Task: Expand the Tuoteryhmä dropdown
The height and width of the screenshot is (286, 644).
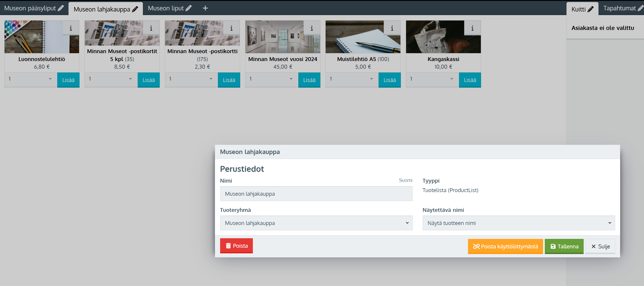Action: coord(316,223)
